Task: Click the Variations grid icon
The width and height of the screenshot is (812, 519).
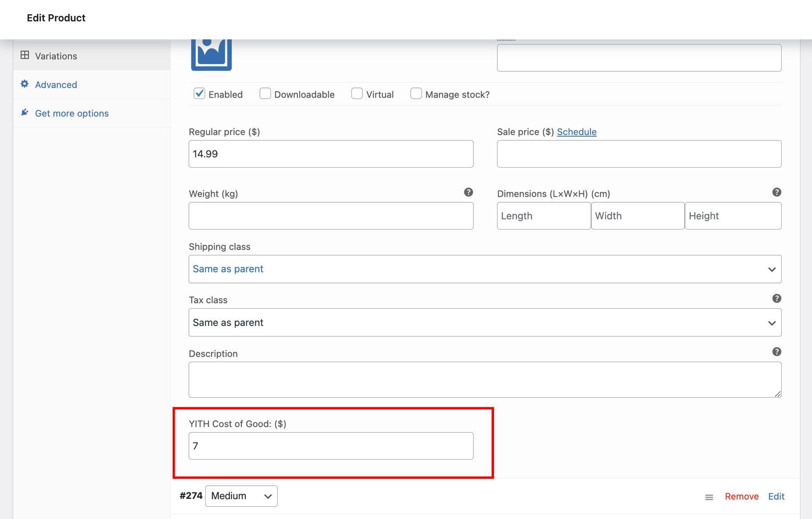Action: point(25,55)
